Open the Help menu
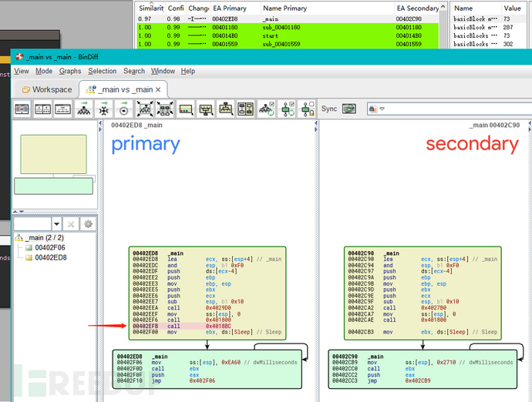The width and height of the screenshot is (532, 402). pyautogui.click(x=187, y=71)
